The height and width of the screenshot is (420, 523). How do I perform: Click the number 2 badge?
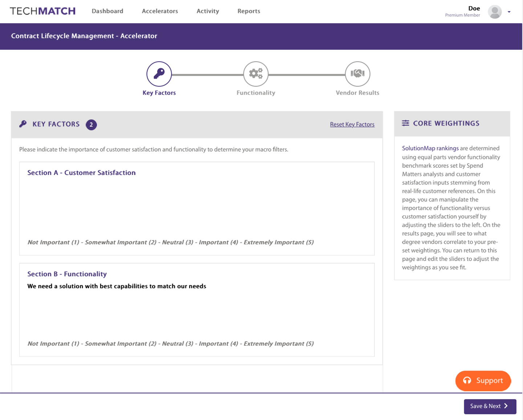(x=91, y=125)
